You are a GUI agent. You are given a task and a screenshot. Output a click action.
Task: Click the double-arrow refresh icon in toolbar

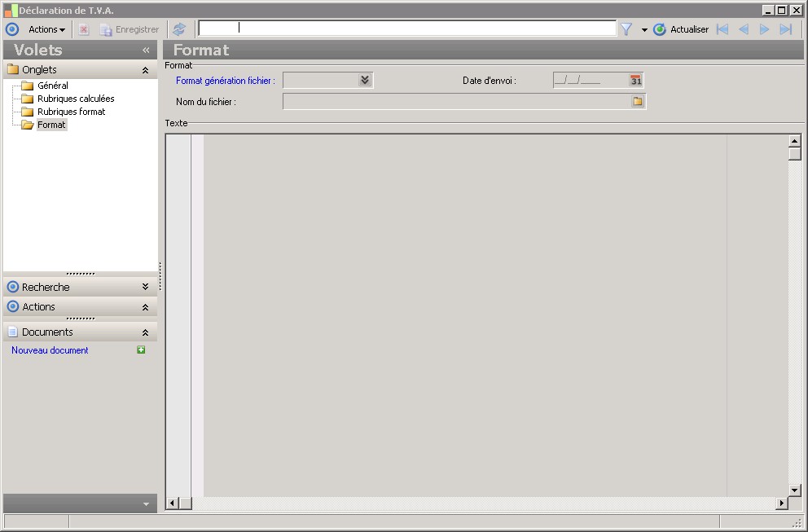point(179,29)
